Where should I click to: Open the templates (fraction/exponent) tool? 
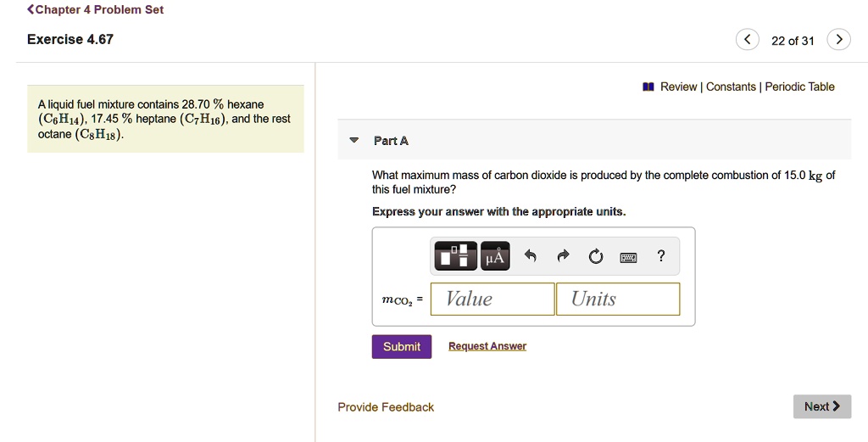(x=456, y=256)
